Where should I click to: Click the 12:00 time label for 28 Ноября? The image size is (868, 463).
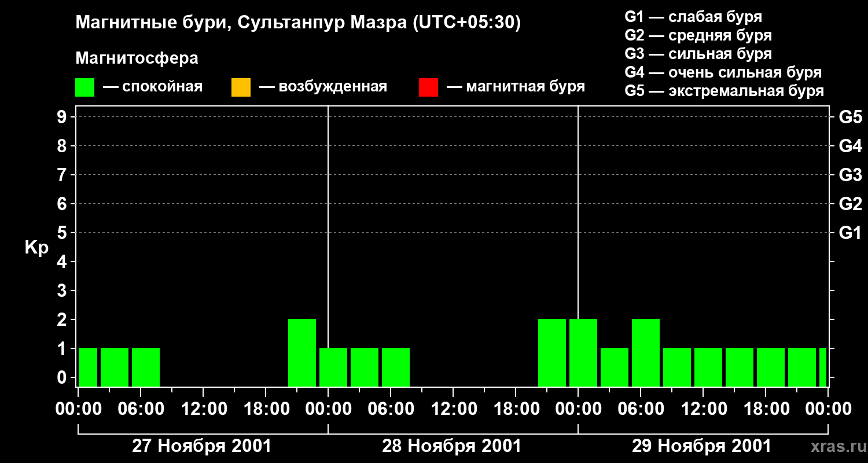(x=453, y=409)
